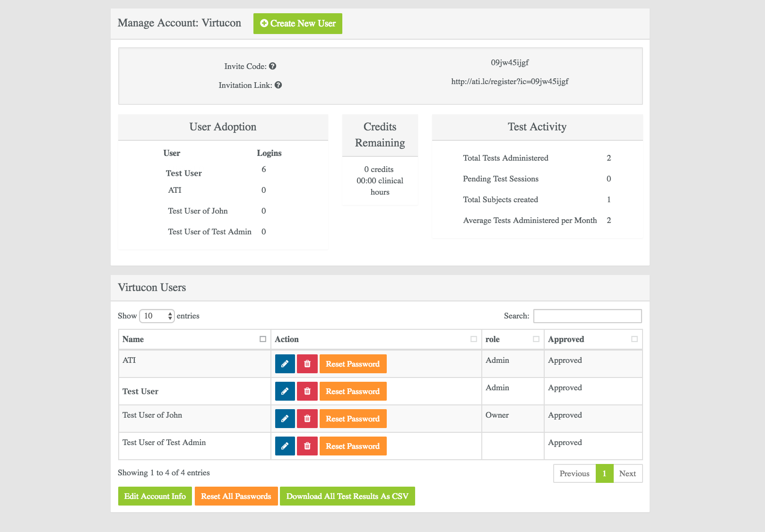Click Edit Account Info button
This screenshot has height=532, width=765.
click(155, 496)
